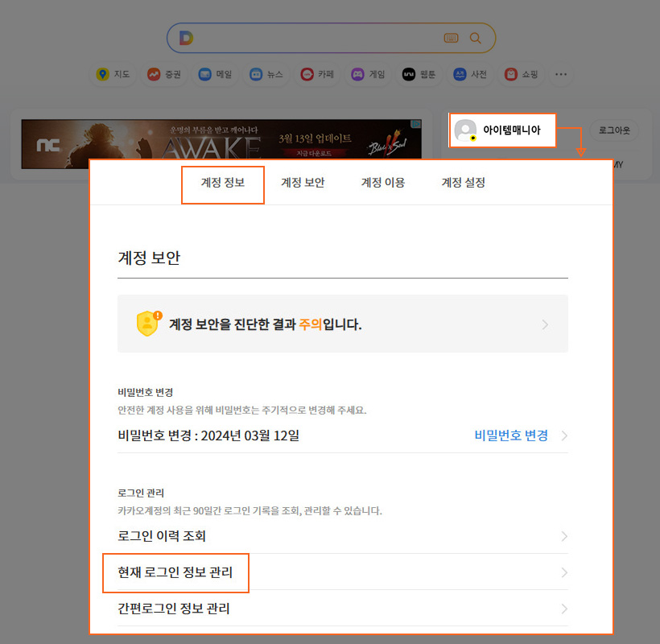This screenshot has width=660, height=644.
Task: Click the blue 비밀번호 변경 link
Action: click(511, 436)
